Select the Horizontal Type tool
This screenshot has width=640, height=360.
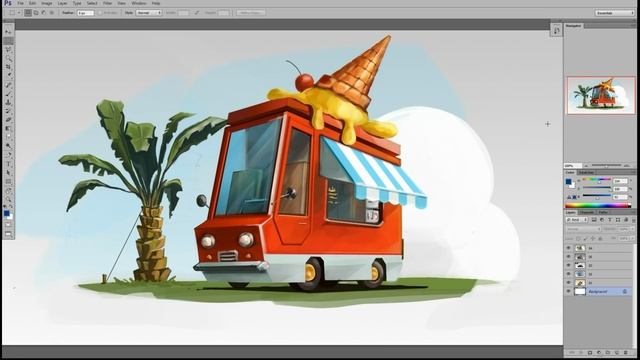tap(8, 164)
